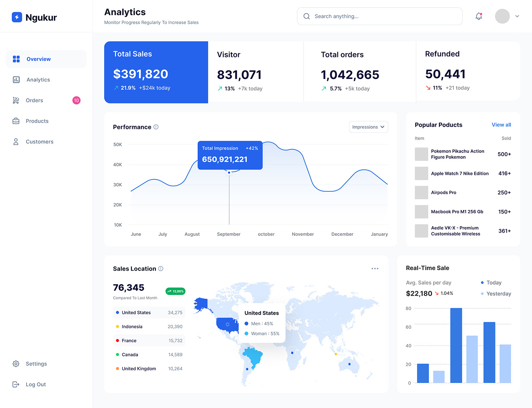Click View all in Popular Products

[501, 125]
